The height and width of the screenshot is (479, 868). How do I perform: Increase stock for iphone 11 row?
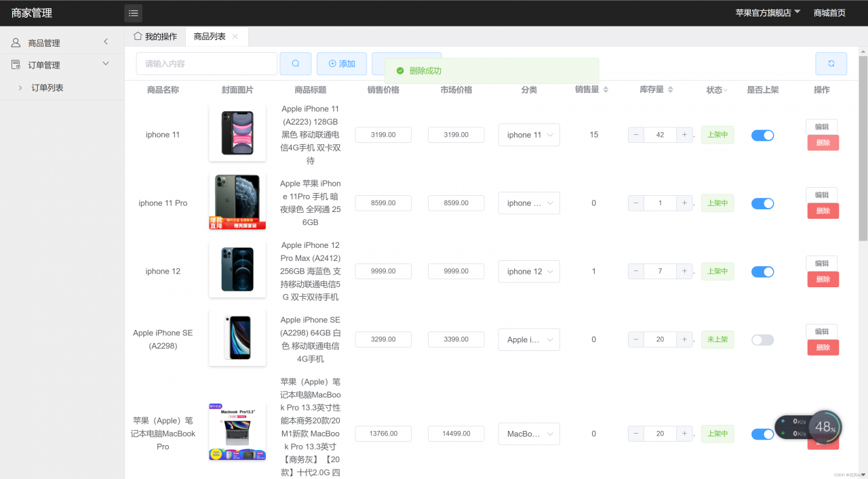coord(684,135)
